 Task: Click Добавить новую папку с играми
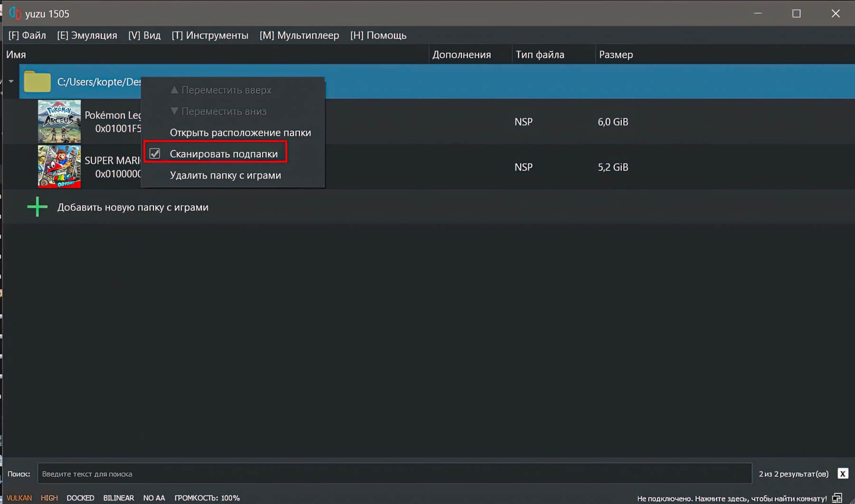coord(133,207)
